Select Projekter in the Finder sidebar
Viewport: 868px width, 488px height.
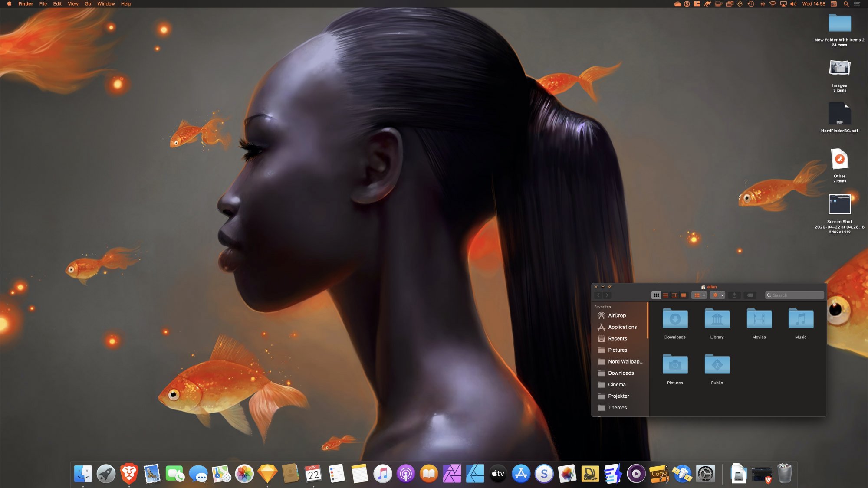tap(621, 396)
